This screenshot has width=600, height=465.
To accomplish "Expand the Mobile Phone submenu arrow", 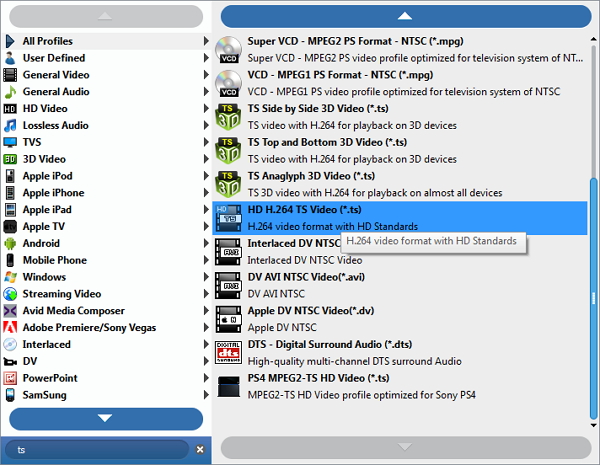I will (x=206, y=260).
